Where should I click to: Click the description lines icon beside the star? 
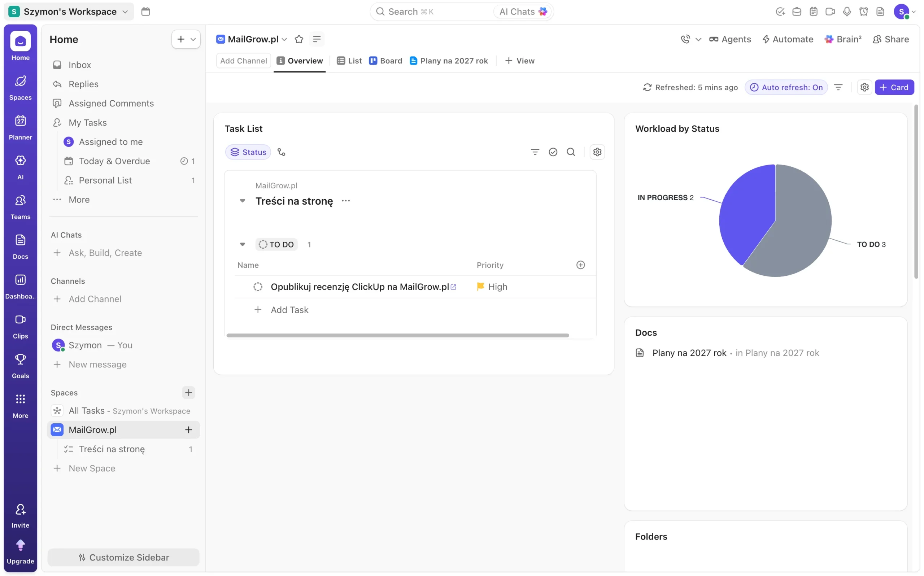tap(317, 39)
